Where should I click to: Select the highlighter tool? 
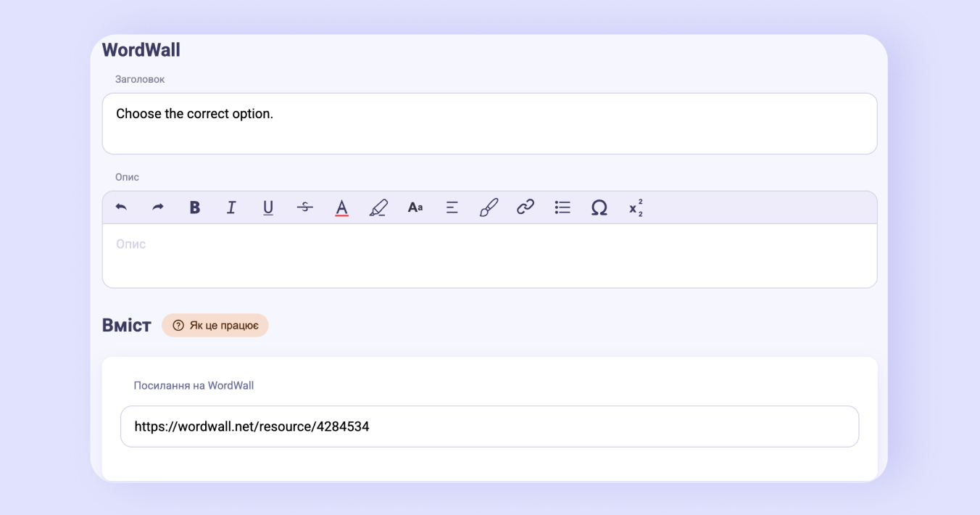coord(378,207)
